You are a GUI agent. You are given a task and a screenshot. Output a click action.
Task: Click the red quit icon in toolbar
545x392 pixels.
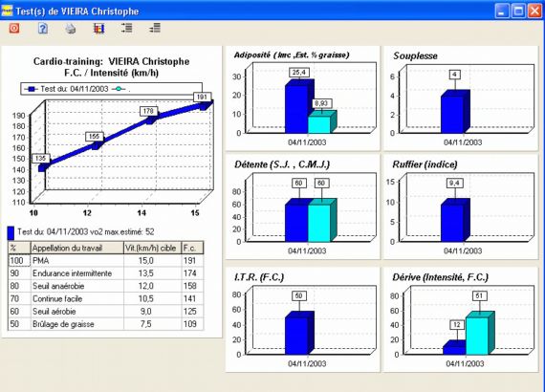[14, 28]
